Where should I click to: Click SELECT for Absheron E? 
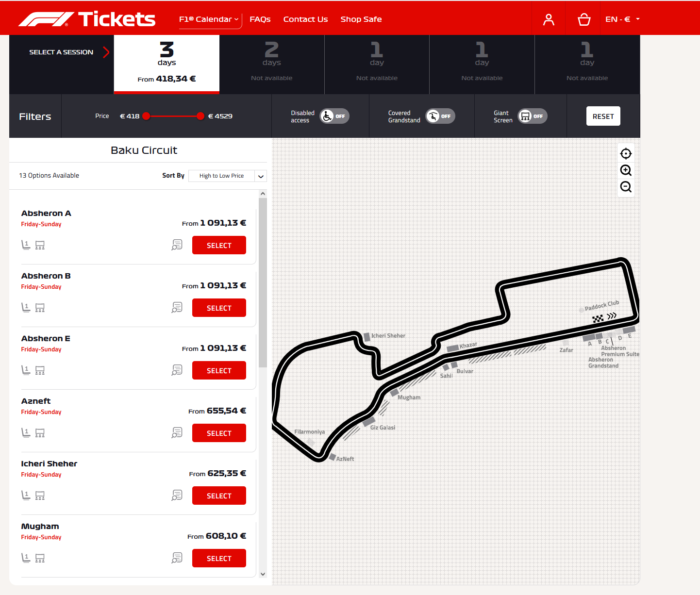219,370
